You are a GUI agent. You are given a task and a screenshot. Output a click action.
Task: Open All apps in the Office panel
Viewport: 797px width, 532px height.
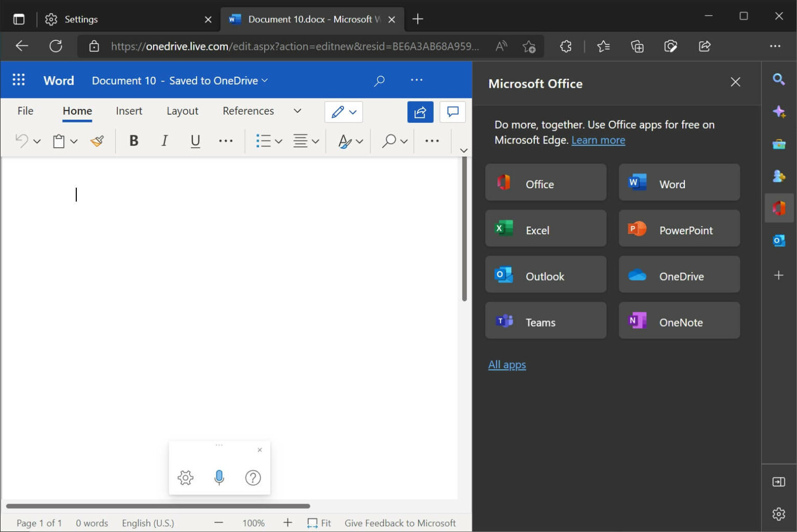point(507,365)
